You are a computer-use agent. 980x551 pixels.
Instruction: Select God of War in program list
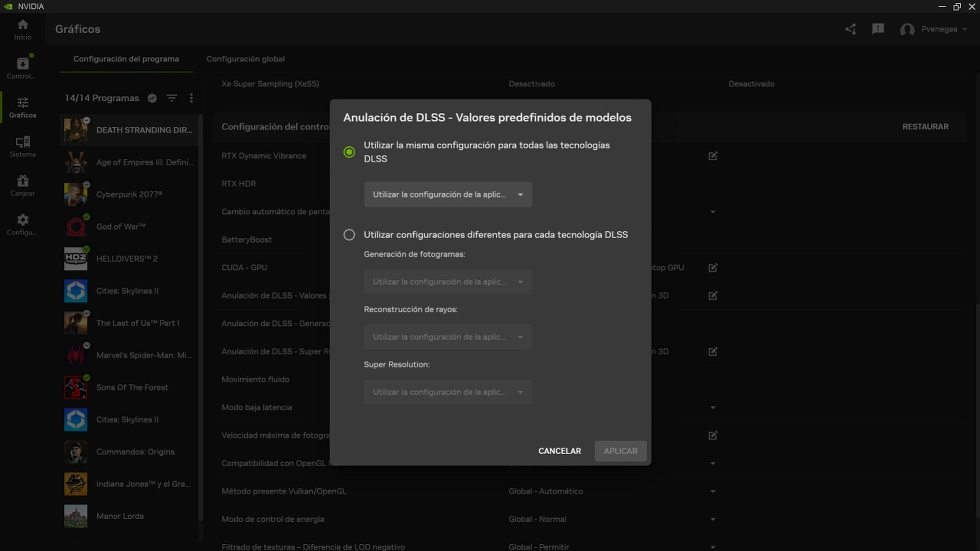129,227
